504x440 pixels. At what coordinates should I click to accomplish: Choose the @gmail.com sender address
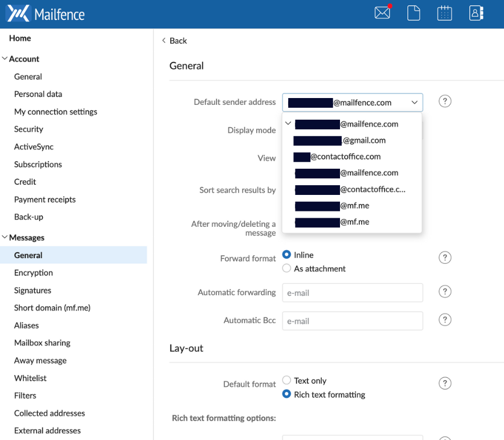[352, 140]
